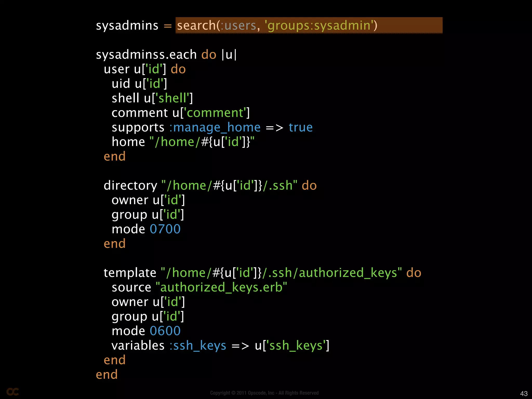Click the 'sysadmins =' assignment text
This screenshot has width=532, height=399.
134,25
